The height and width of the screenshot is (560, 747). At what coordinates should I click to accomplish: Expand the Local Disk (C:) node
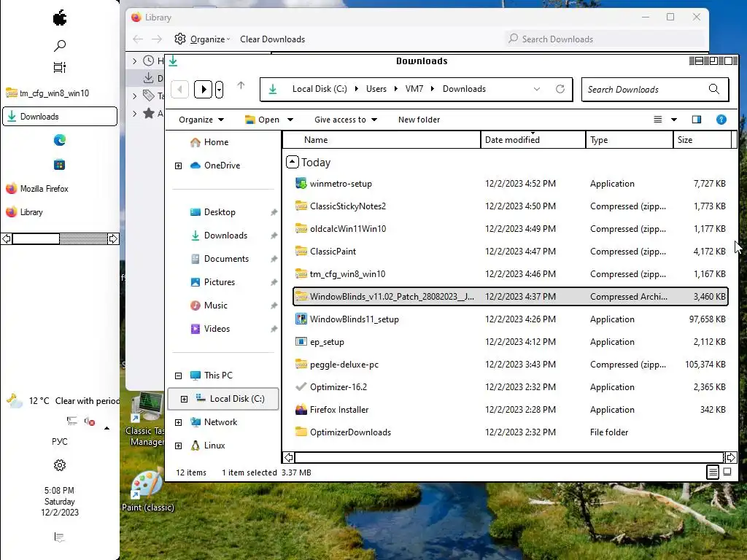[184, 399]
